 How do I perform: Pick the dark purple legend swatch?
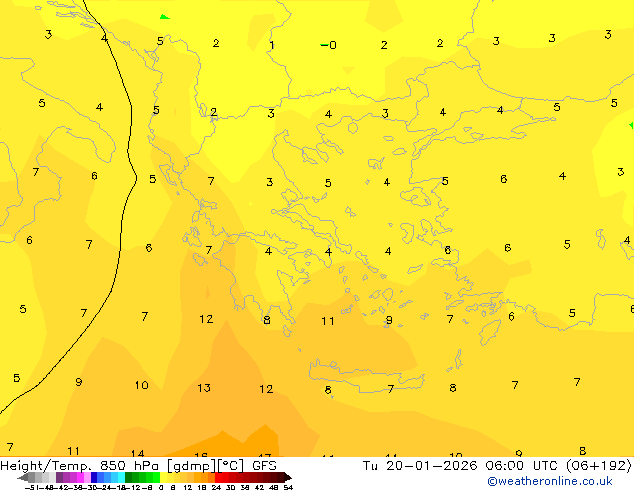59,477
